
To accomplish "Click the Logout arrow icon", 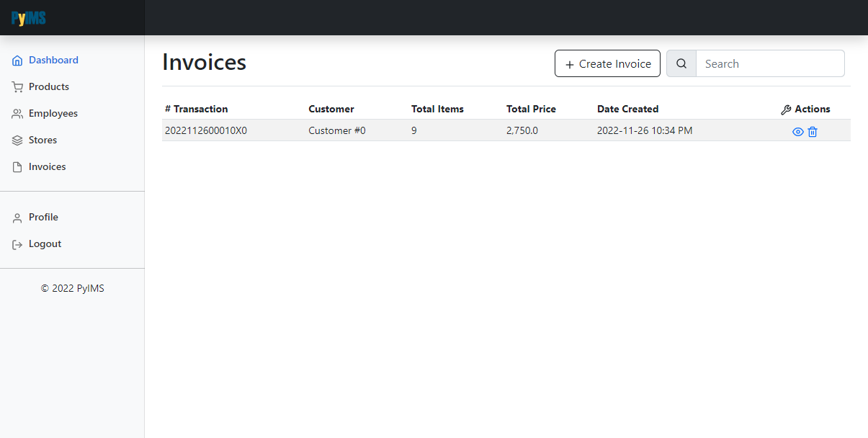I will tap(17, 244).
